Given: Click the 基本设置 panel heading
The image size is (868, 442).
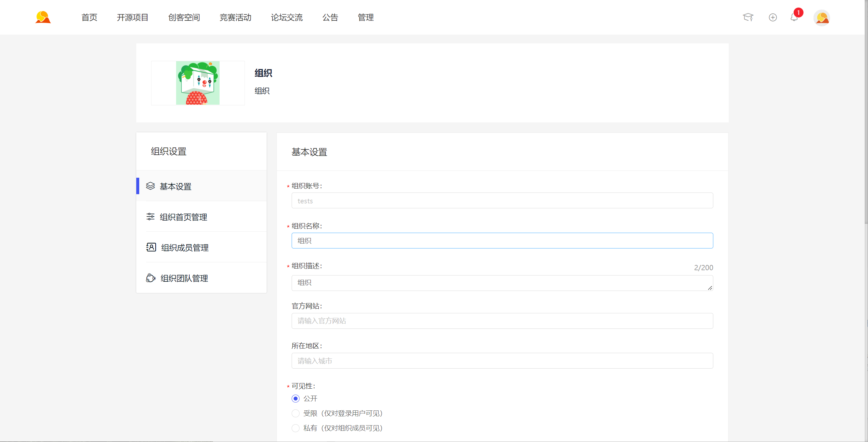Looking at the screenshot, I should 309,152.
